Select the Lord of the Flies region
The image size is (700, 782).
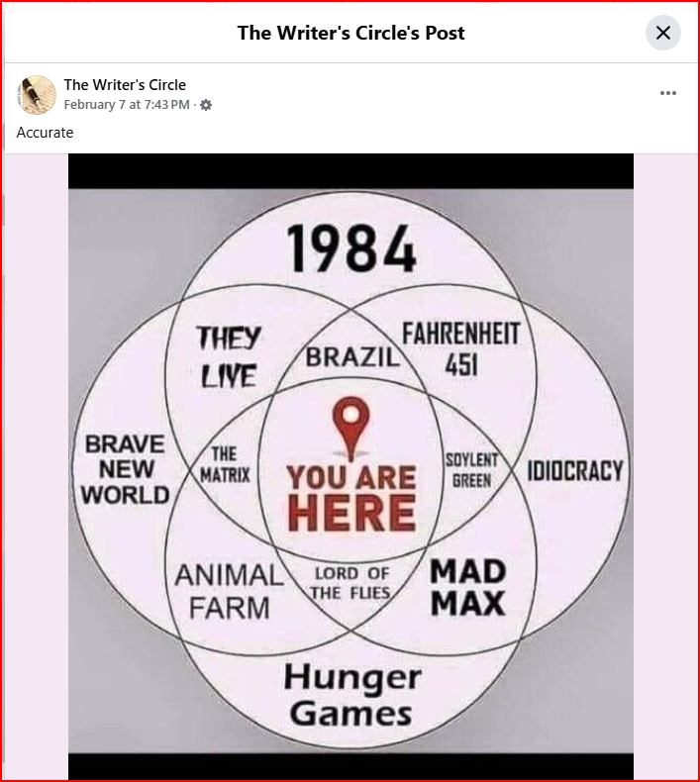point(351,583)
